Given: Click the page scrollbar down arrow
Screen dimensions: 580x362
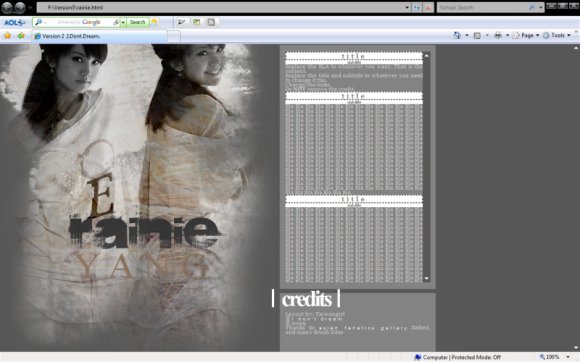Looking at the screenshot, I should click(576, 348).
